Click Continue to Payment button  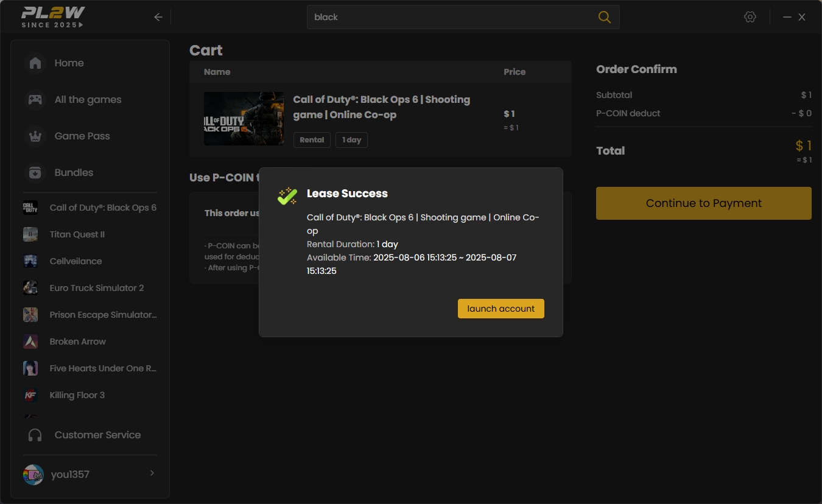click(x=704, y=203)
